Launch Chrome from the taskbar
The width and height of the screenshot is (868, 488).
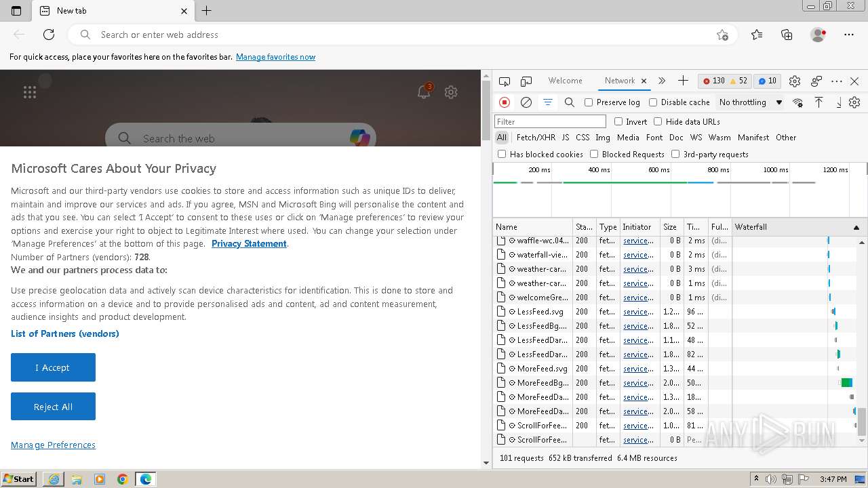click(123, 479)
